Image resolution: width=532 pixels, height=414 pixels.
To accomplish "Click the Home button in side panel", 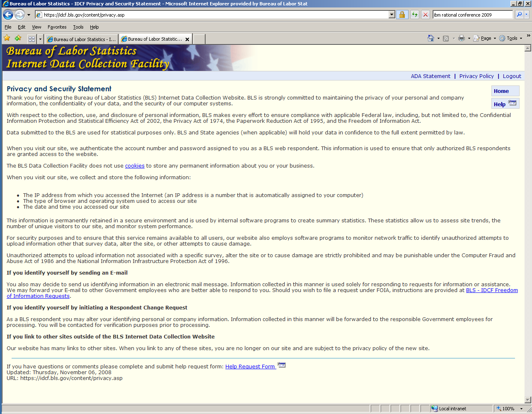I will 501,91.
